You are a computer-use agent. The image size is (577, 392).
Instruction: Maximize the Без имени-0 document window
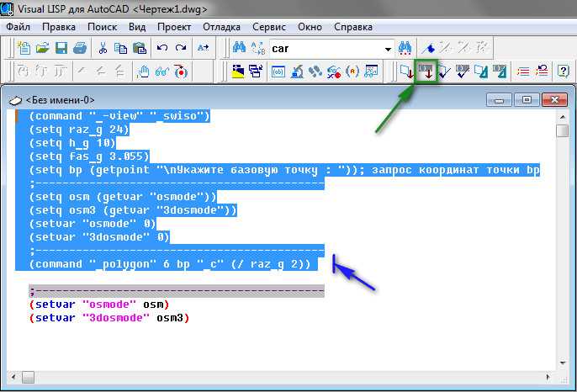click(527, 99)
